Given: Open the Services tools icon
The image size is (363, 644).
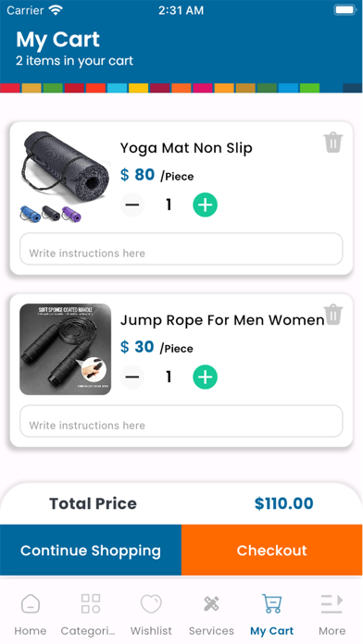Looking at the screenshot, I should pyautogui.click(x=211, y=604).
